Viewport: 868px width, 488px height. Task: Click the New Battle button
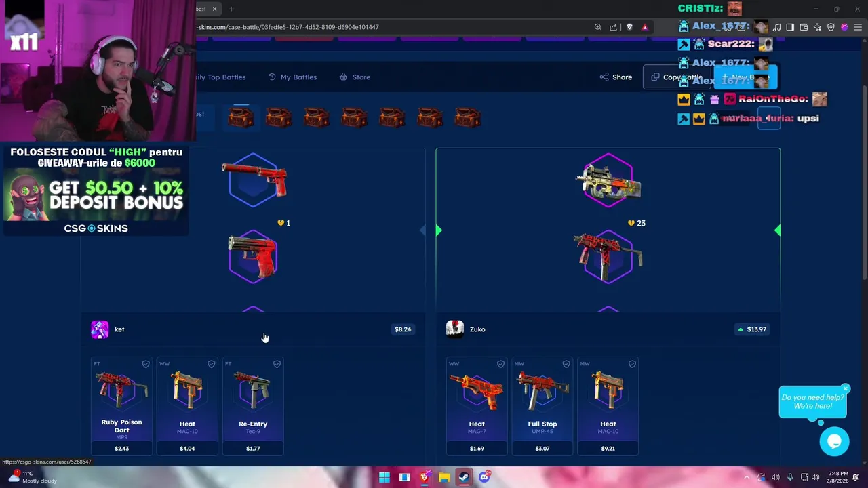coord(745,77)
